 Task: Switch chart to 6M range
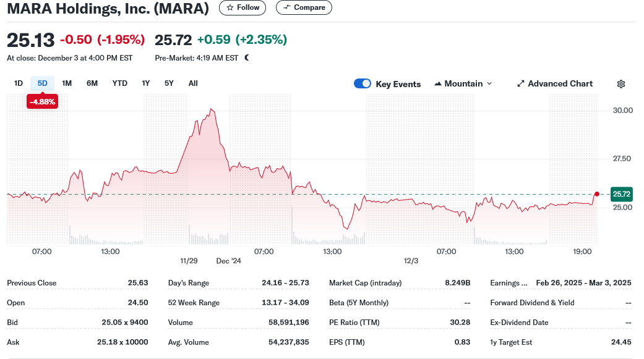pyautogui.click(x=92, y=83)
